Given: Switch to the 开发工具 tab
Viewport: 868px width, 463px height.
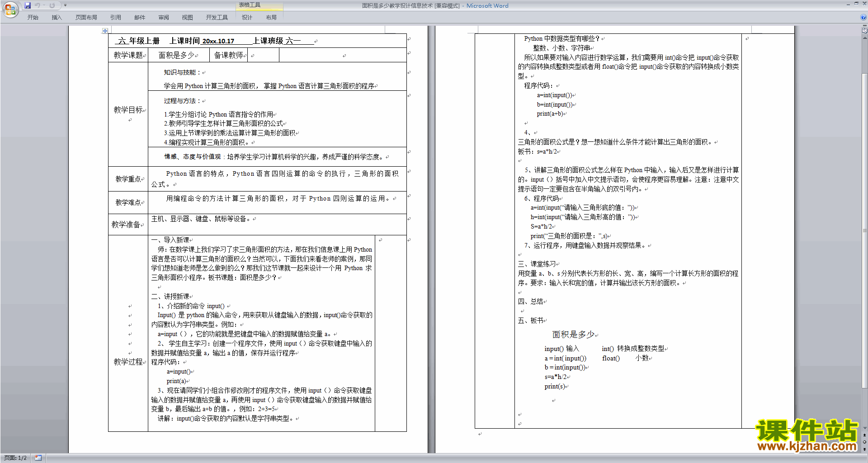Looking at the screenshot, I should (217, 18).
